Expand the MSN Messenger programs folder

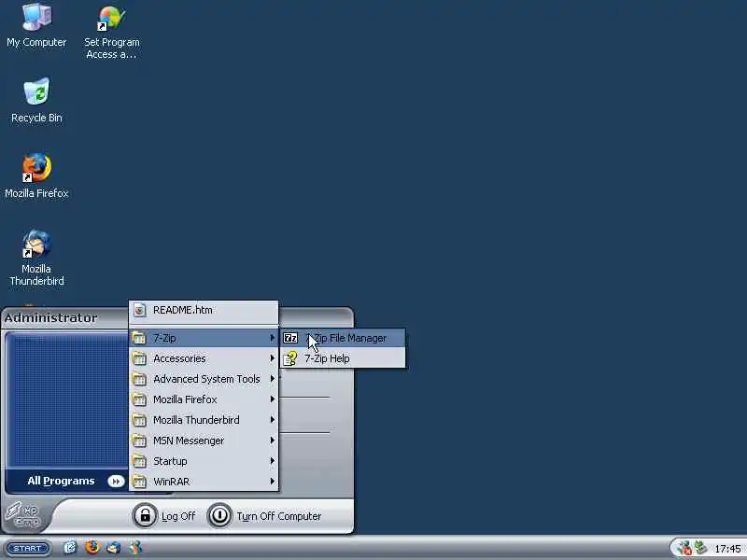pos(204,441)
